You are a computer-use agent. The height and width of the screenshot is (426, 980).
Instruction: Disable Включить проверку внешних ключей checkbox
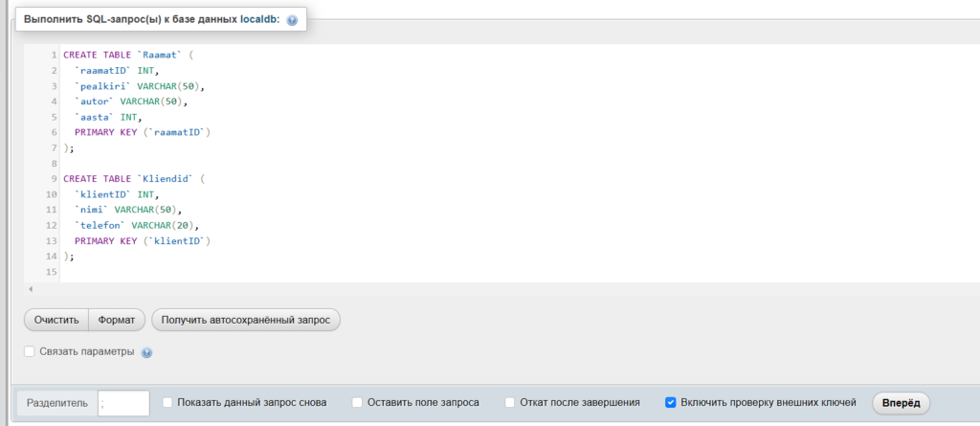tap(671, 403)
